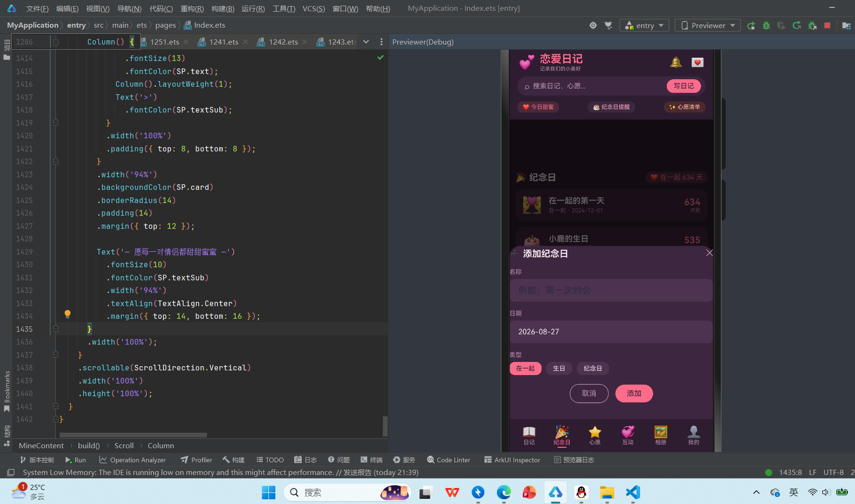Click the locate target icon in toolbar
This screenshot has width=855, height=504.
(593, 25)
